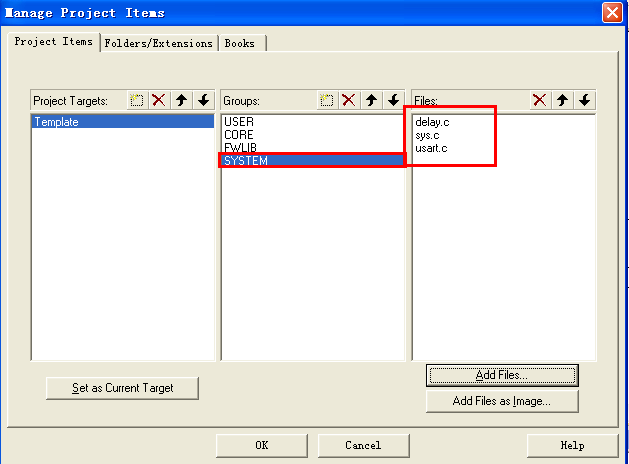The image size is (629, 464).
Task: Select the SYSTEM group
Action: pos(312,160)
